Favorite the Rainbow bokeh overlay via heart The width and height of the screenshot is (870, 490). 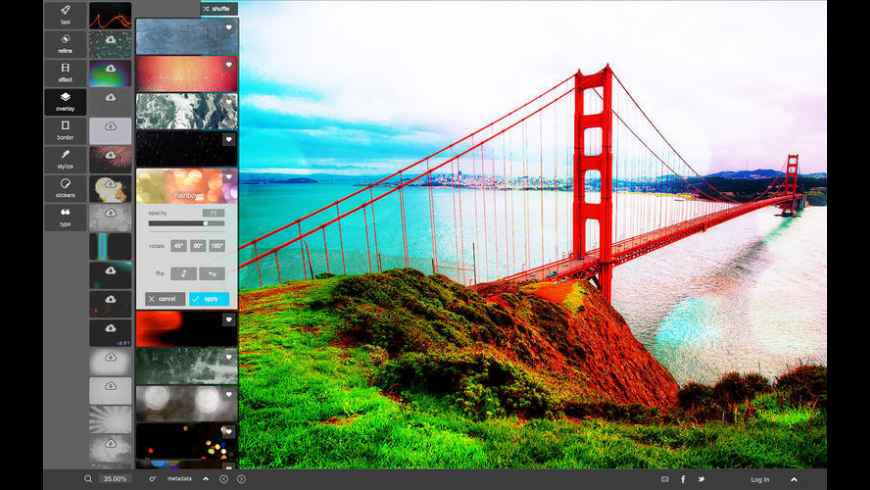click(x=229, y=177)
